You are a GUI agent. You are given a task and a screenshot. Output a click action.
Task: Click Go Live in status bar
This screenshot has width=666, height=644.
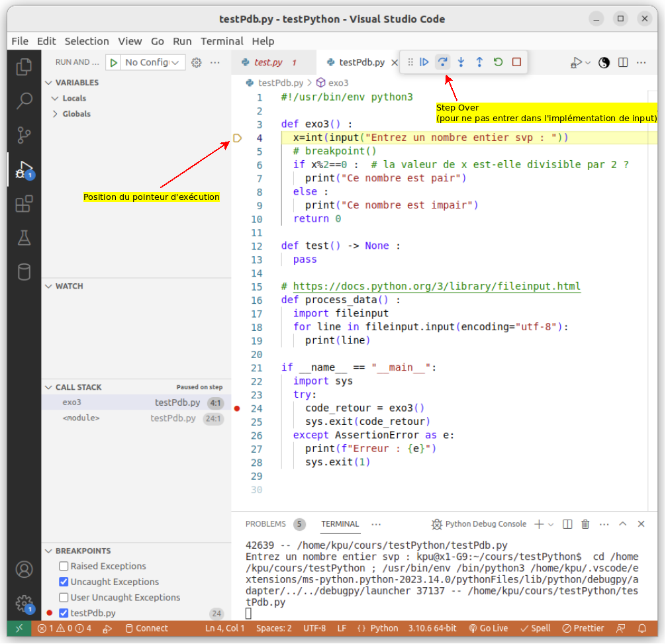point(489,629)
